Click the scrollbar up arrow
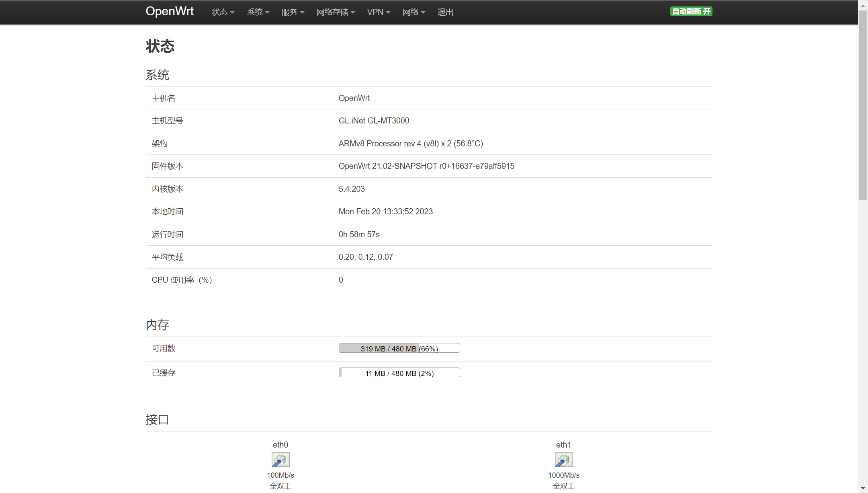The image size is (868, 493). [x=863, y=5]
